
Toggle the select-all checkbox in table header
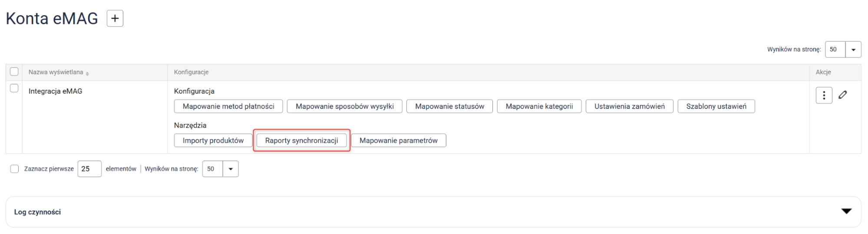click(14, 72)
